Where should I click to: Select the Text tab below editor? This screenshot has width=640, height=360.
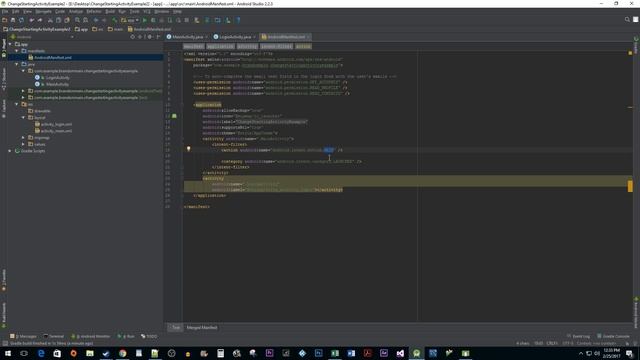[x=176, y=327]
